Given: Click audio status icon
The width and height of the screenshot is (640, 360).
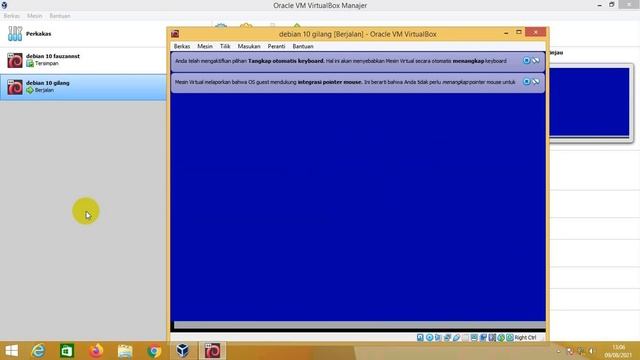Looking at the screenshot, I should coord(438,338).
